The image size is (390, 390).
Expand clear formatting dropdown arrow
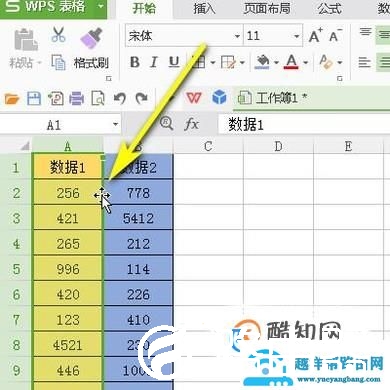[x=340, y=62]
